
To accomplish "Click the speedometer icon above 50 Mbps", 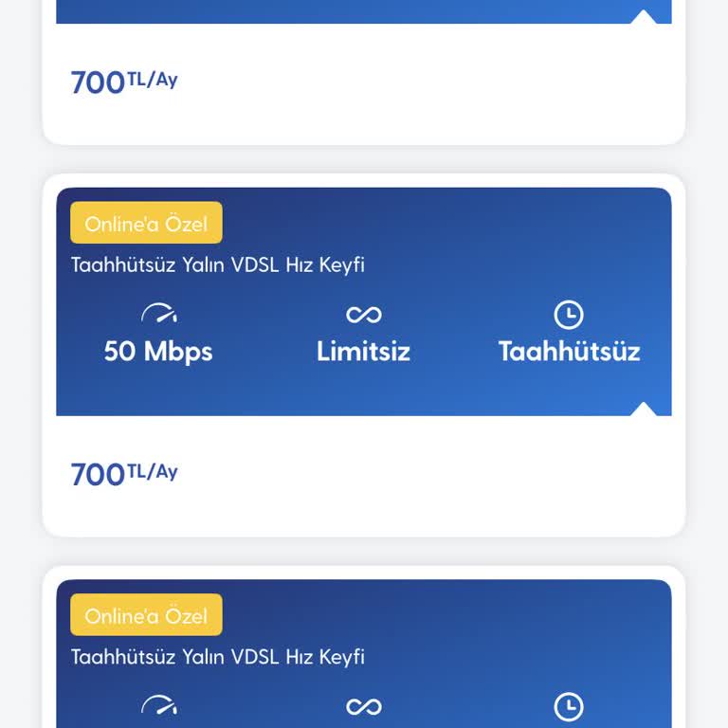I will 158,314.
